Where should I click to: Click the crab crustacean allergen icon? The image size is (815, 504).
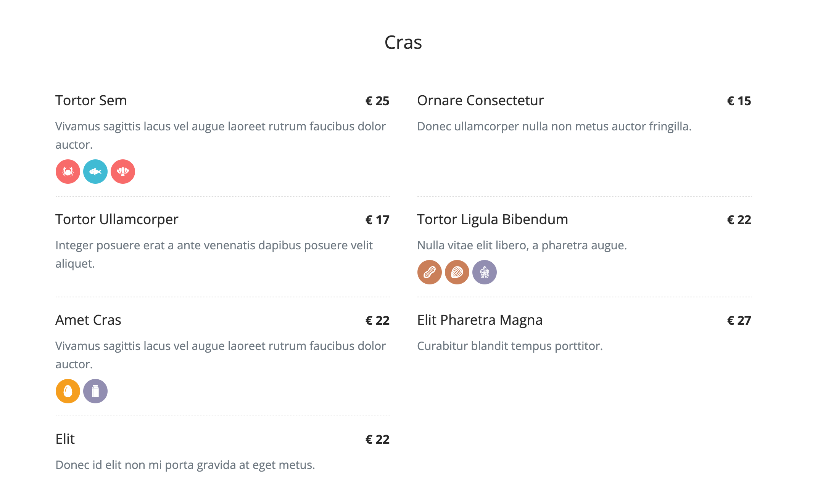pyautogui.click(x=68, y=172)
